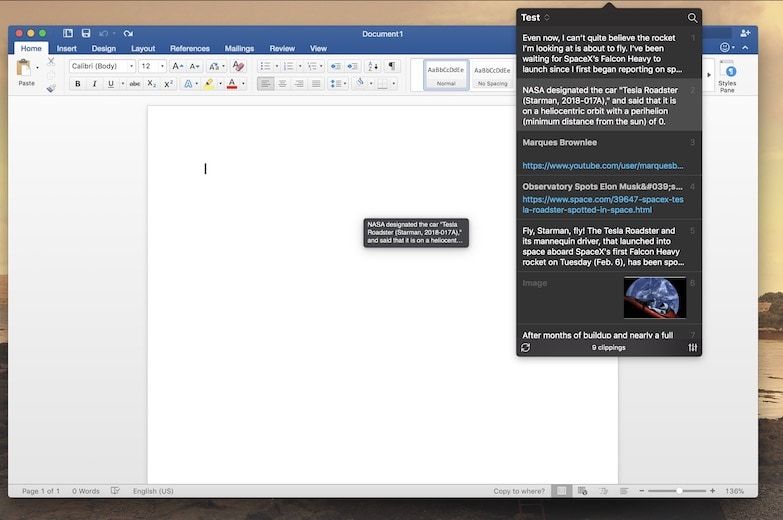The width and height of the screenshot is (783, 520).
Task: Adjust the zoom slider in status bar
Action: 679,491
